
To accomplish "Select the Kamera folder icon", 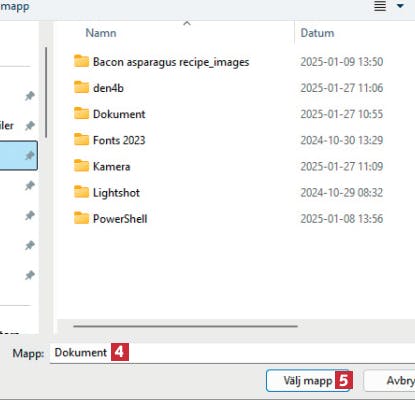I will 81,166.
